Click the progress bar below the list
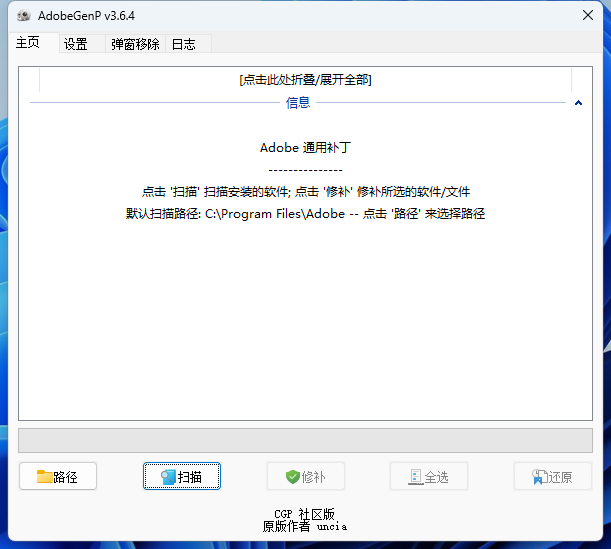Viewport: 611px width, 549px height. [x=305, y=441]
